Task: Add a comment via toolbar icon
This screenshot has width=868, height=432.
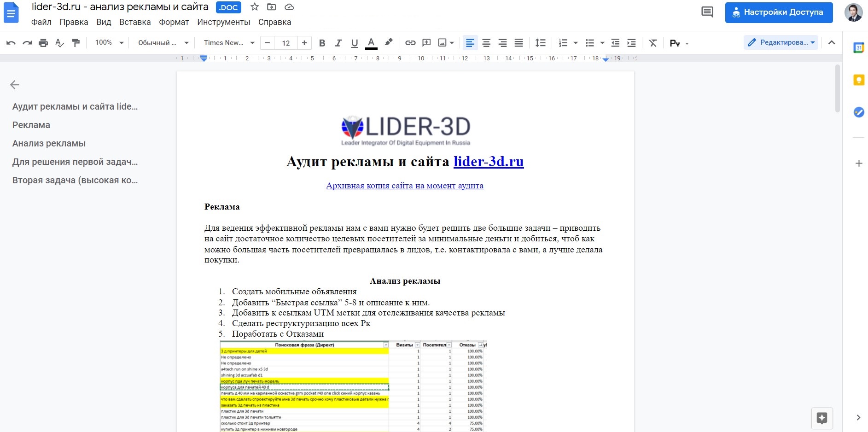Action: point(427,43)
